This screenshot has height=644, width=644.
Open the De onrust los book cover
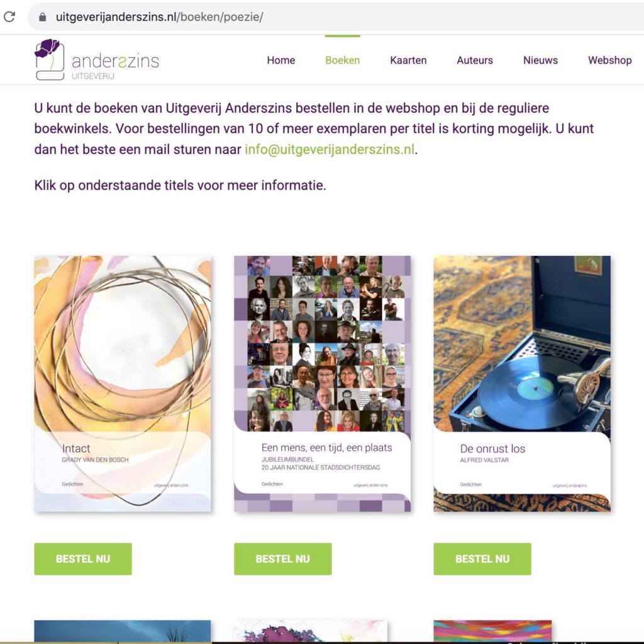pyautogui.click(x=522, y=384)
